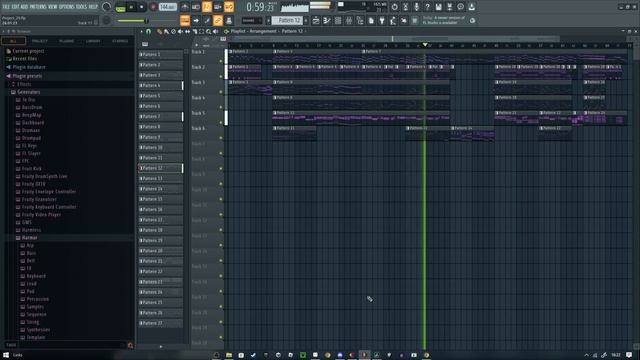Select the playlist Slice tool
This screenshot has width=640, height=360.
coord(195,31)
